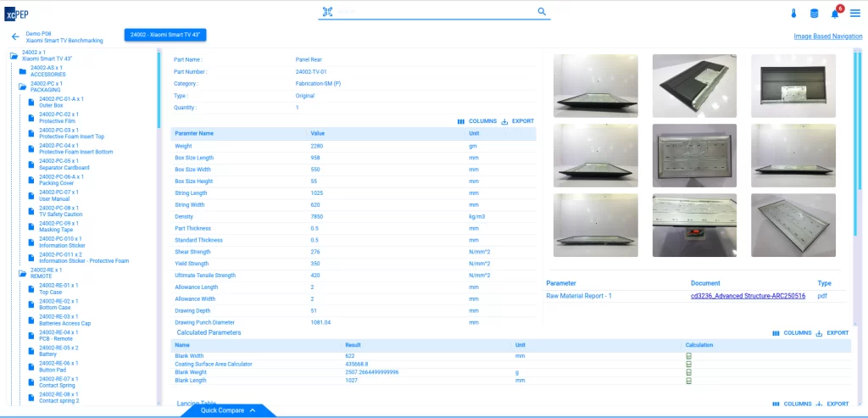Open calculation icon for Blank Length row
This screenshot has width=868, height=418.
click(x=688, y=381)
